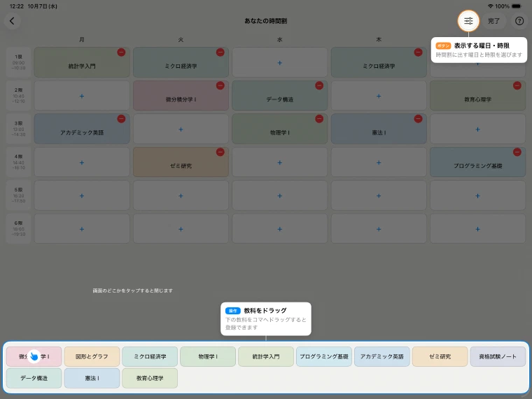Remove 教育心理学 from Friday 2限 with the red minus

[x=517, y=85]
